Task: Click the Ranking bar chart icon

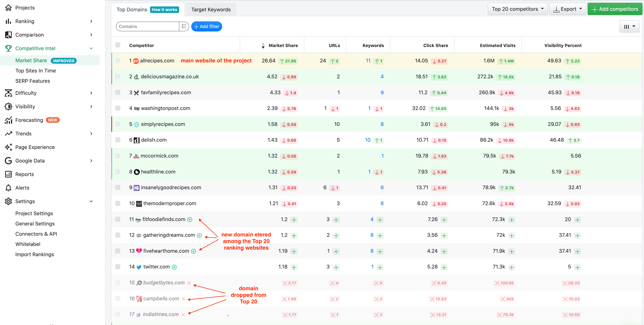Action: [x=8, y=21]
